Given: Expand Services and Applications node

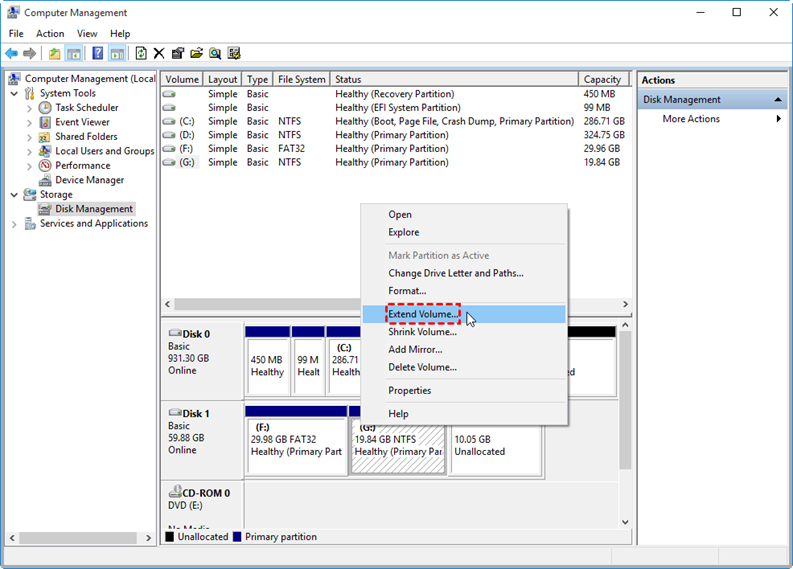Looking at the screenshot, I should point(14,224).
